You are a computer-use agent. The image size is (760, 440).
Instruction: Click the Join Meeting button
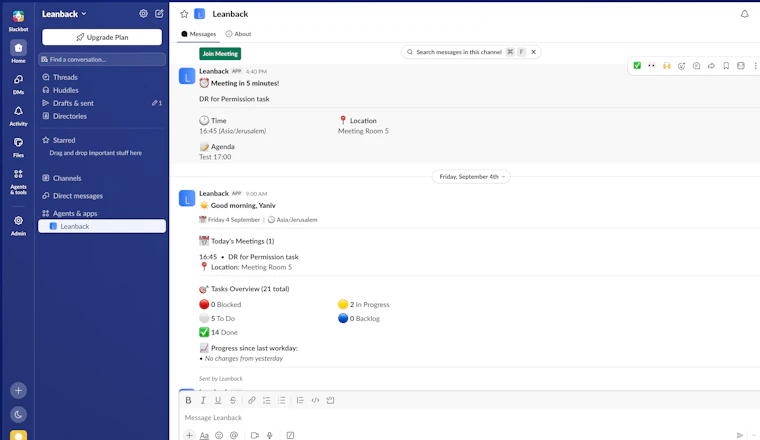[x=220, y=54]
